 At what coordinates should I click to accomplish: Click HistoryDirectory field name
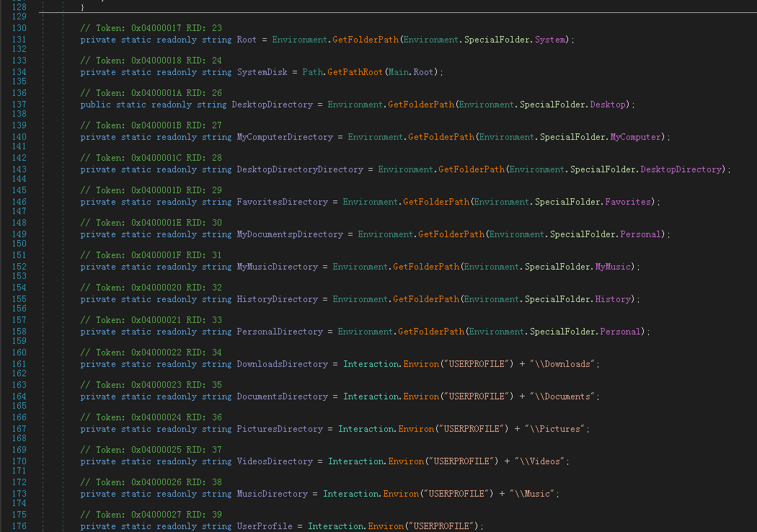277,299
